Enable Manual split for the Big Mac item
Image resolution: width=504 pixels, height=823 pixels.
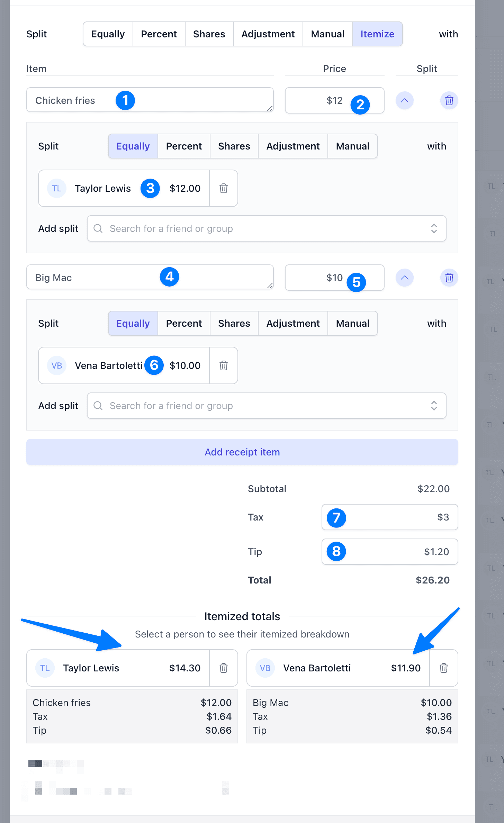point(352,323)
